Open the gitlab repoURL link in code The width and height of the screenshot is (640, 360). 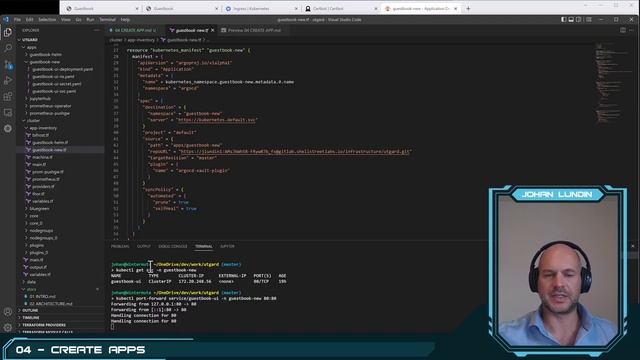295,151
